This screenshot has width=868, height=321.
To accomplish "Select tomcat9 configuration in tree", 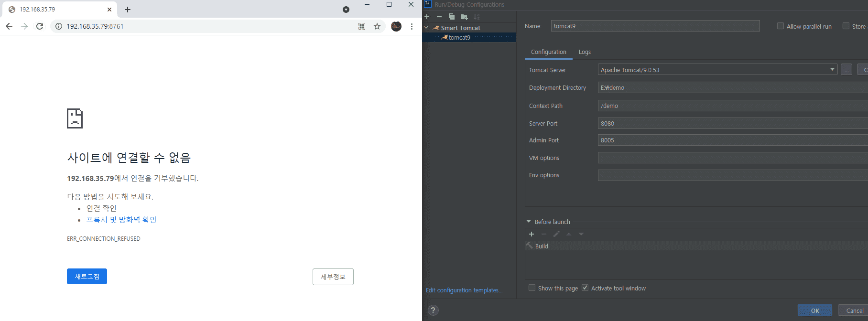I will pos(459,37).
